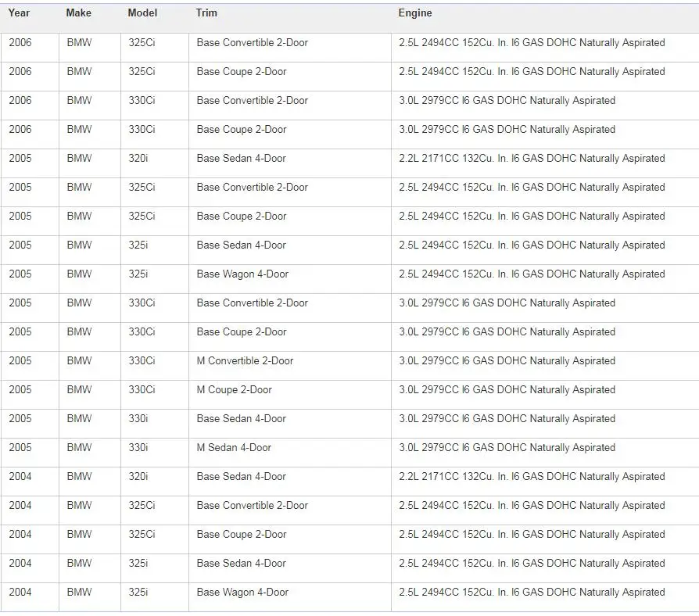
Task: Click 320i model in the 2004 row
Action: tap(138, 477)
